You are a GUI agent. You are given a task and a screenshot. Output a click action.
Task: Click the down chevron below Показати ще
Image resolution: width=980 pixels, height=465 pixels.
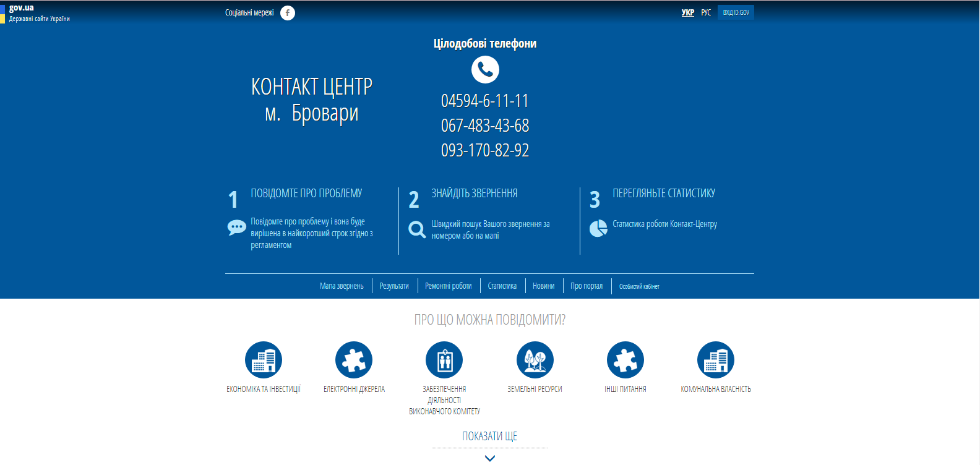point(490,458)
